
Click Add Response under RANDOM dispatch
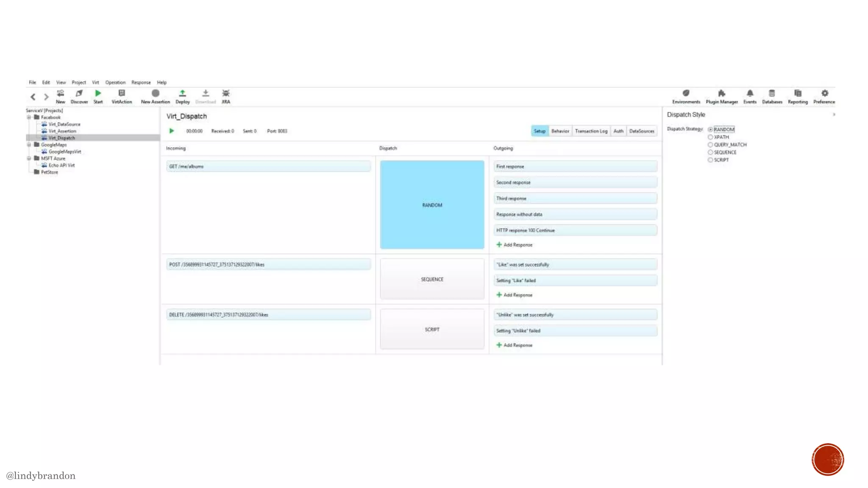[x=515, y=245]
